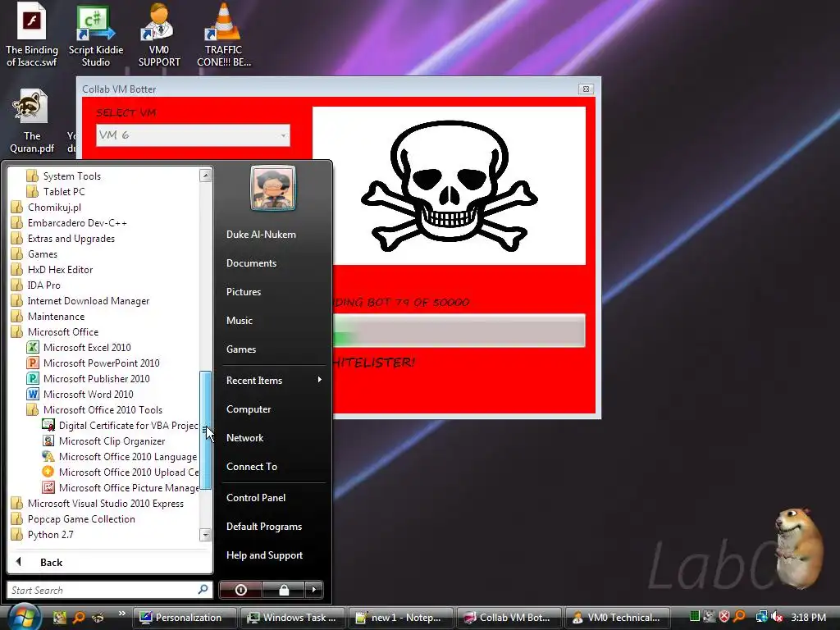This screenshot has height=630, width=840.
Task: Switch to new 1 - Notepad++ taskbar button
Action: pos(400,618)
